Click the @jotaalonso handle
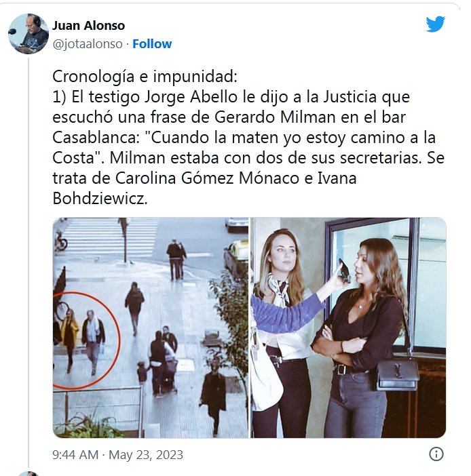The width and height of the screenshot is (471, 476). [88, 44]
